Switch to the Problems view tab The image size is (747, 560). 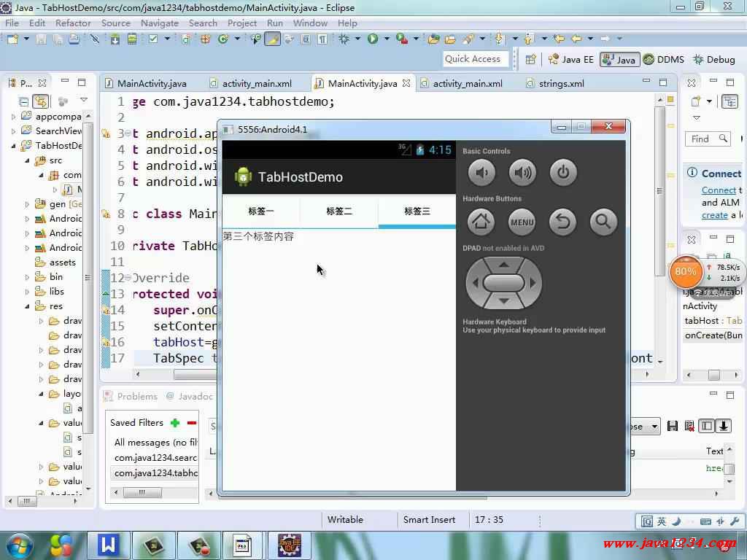131,396
